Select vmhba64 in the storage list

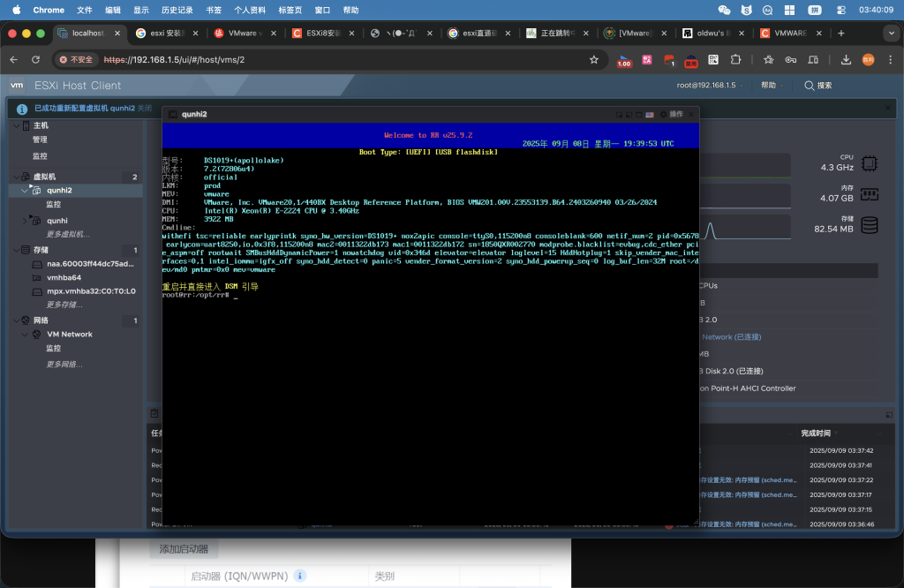coord(64,277)
